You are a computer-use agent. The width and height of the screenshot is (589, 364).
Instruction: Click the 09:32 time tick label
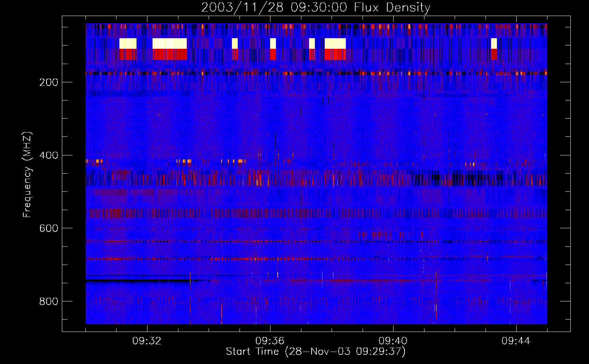tap(147, 341)
